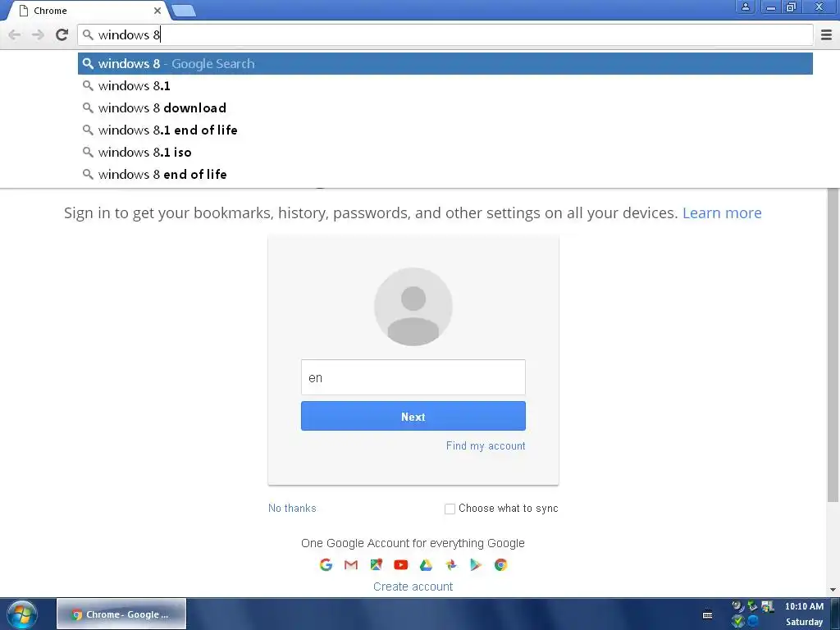Click the page's vertical scrollbar
Viewport: 840px width, 630px height.
click(833, 345)
